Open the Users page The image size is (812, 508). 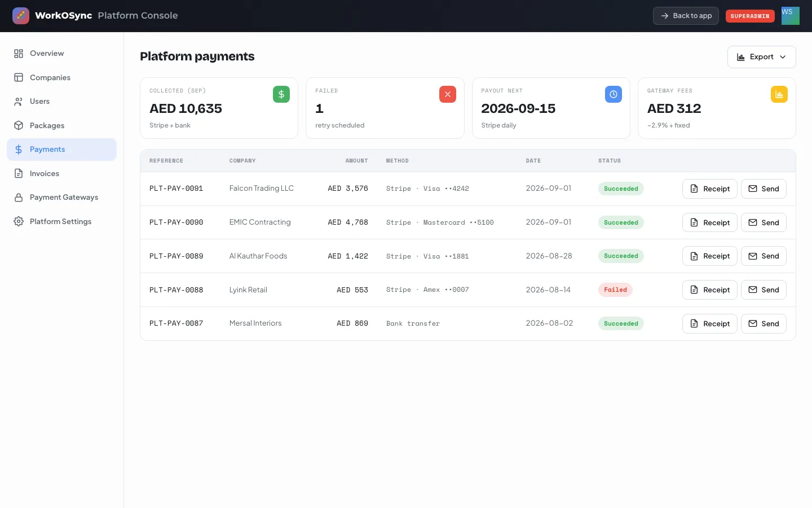coord(62,102)
